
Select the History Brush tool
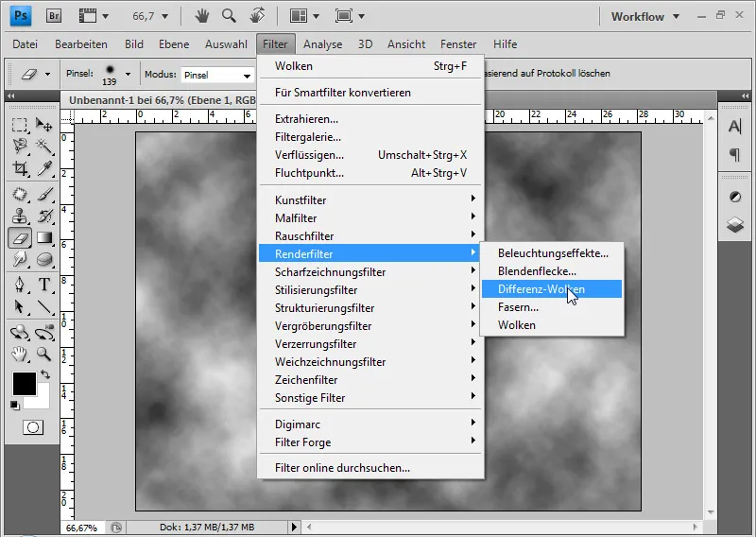click(43, 216)
